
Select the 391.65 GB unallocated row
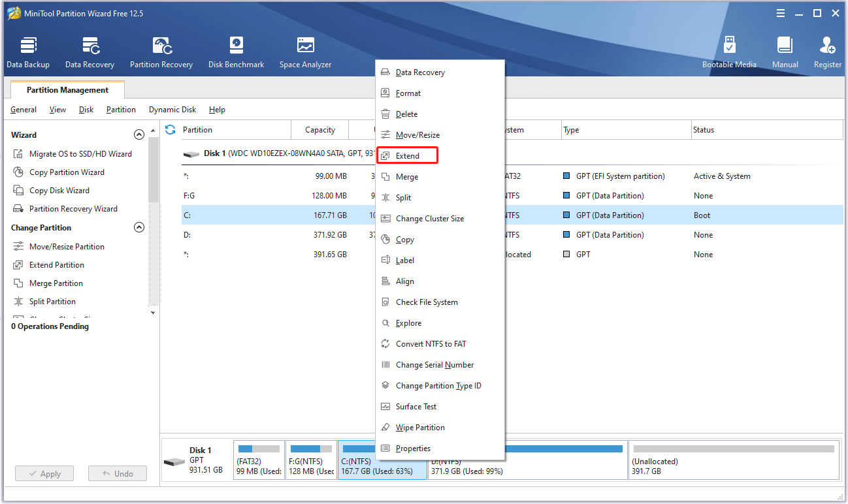(x=512, y=255)
